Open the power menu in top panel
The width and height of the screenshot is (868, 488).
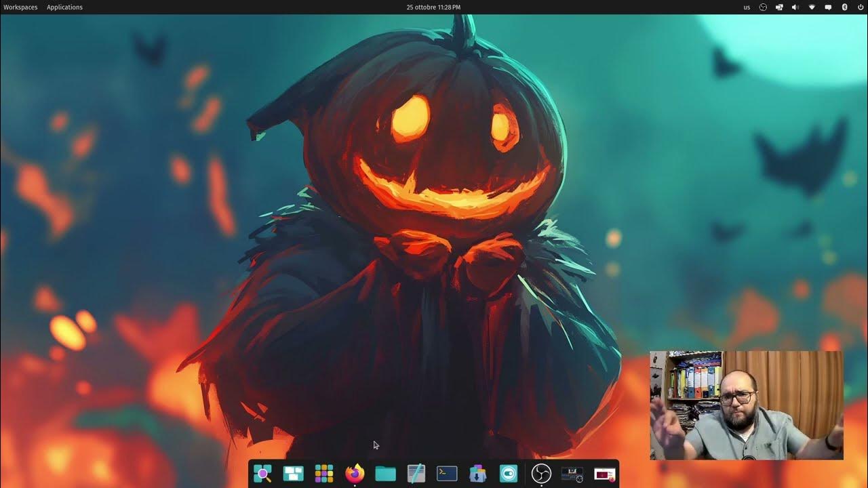[x=860, y=7]
